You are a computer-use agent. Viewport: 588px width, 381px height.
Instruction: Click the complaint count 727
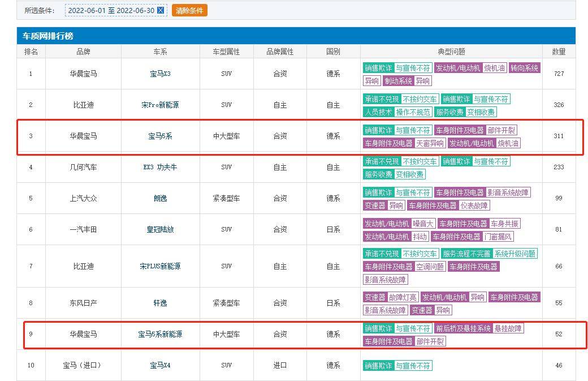[x=559, y=74]
